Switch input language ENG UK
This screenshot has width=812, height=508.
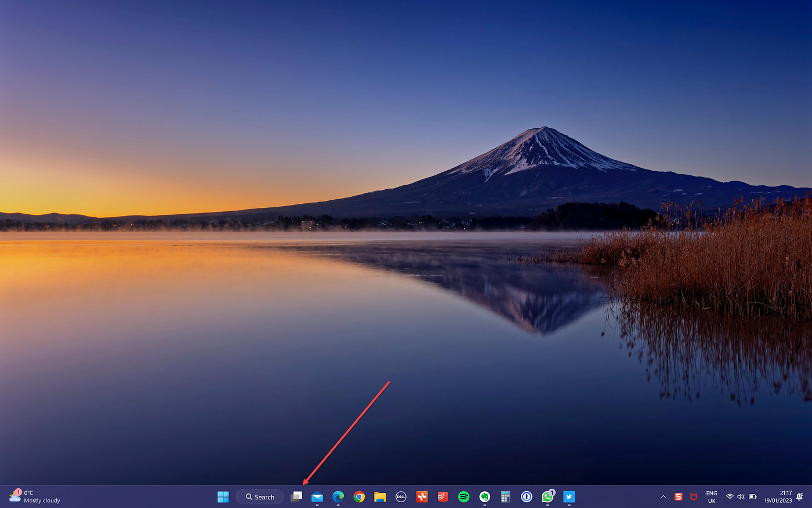tap(712, 497)
